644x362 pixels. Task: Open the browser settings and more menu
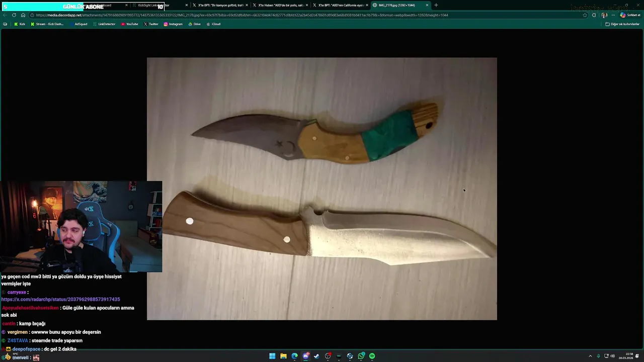613,15
